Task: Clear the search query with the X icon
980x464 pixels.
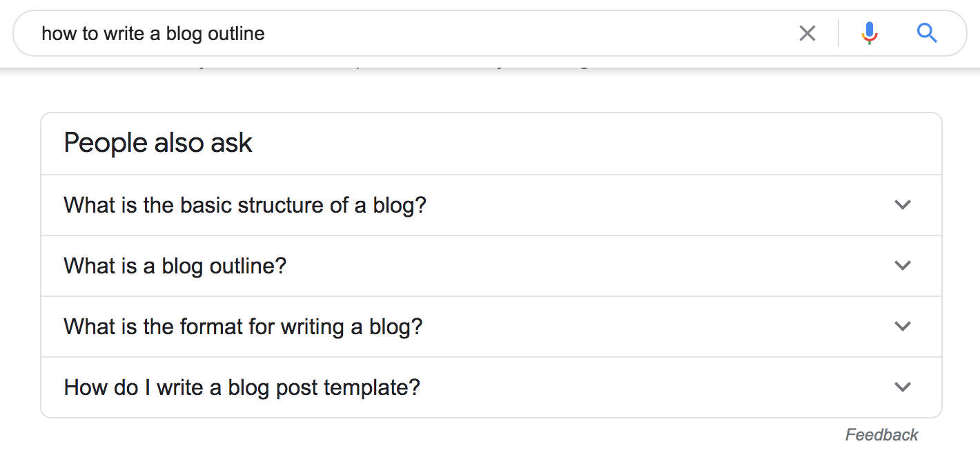Action: 807,33
